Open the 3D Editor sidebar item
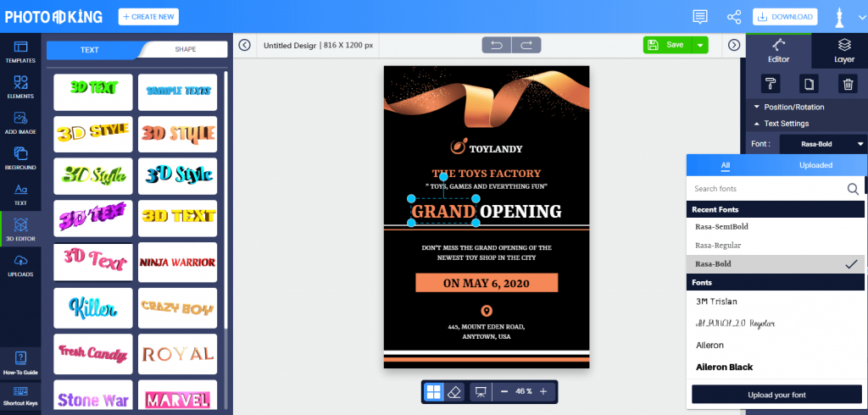The height and width of the screenshot is (415, 868). tap(20, 229)
